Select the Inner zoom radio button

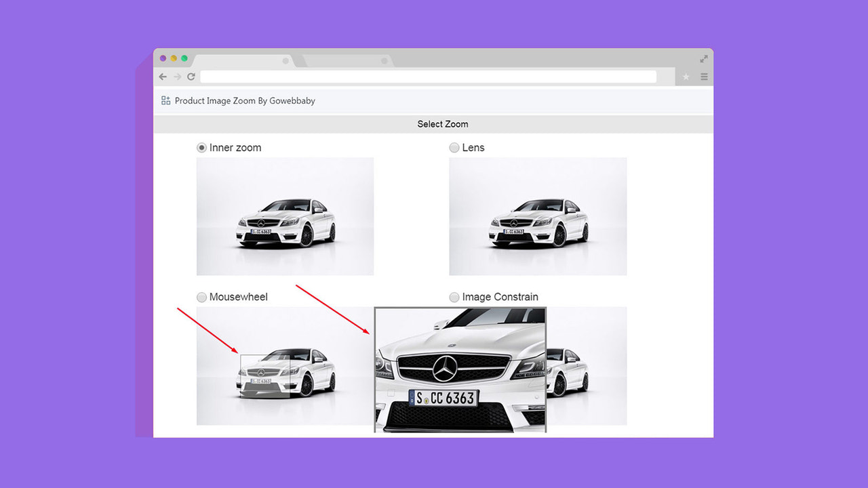201,147
